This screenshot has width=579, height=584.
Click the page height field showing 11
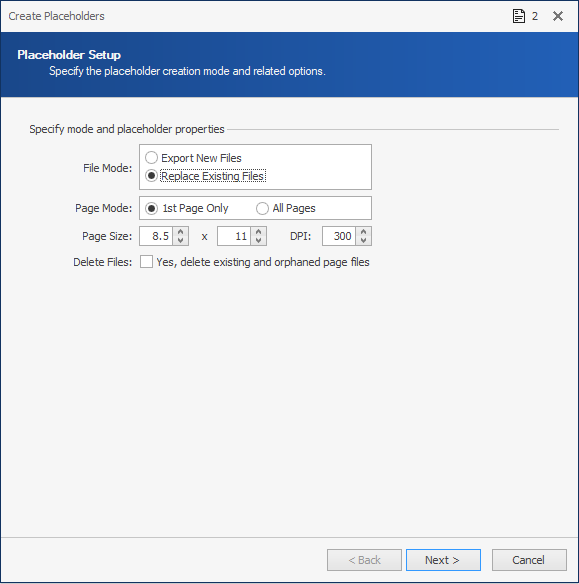234,236
